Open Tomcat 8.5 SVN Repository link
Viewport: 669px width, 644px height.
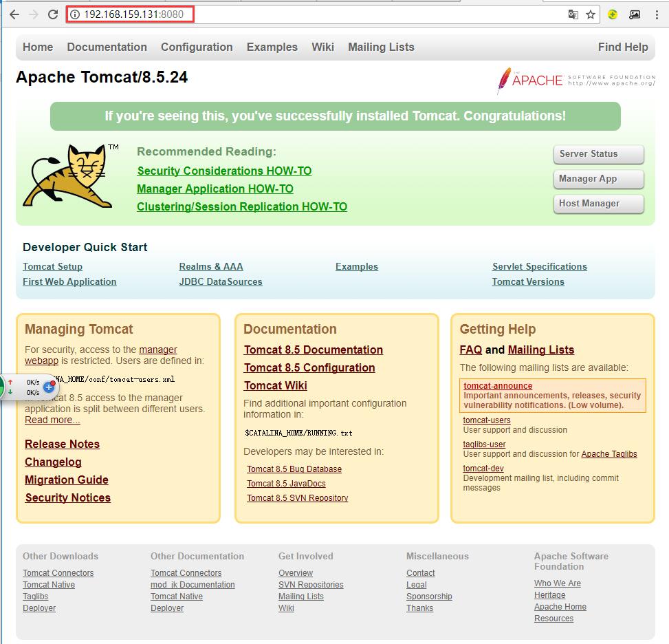(298, 498)
